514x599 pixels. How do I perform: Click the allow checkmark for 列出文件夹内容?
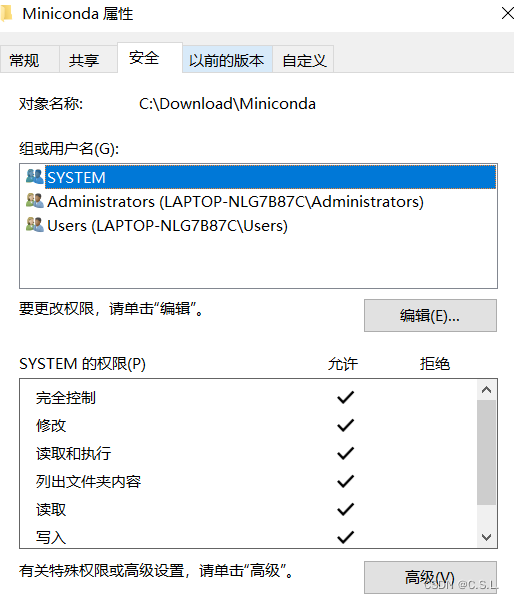(x=345, y=481)
